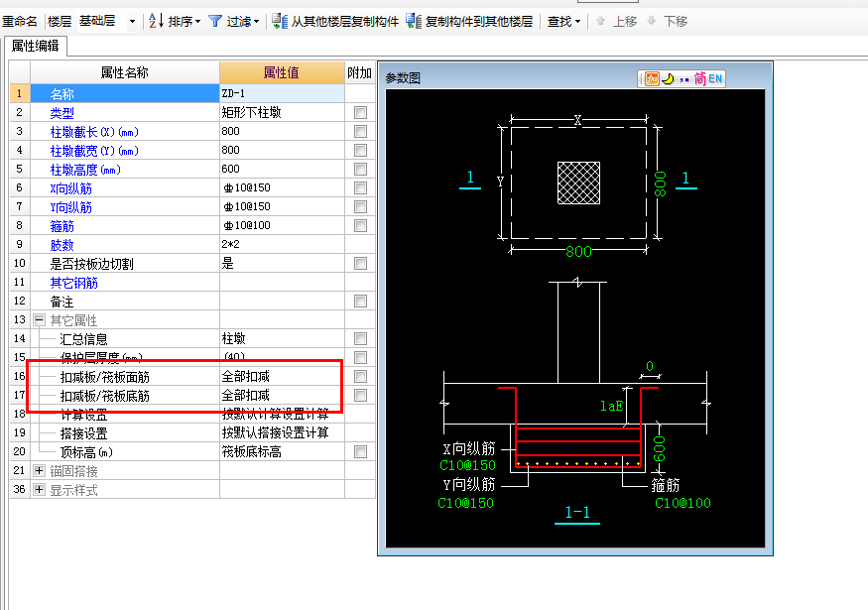The height and width of the screenshot is (610, 868).
Task: Click X向纵筋 C10@150 label in diagram
Action: pyautogui.click(x=468, y=465)
